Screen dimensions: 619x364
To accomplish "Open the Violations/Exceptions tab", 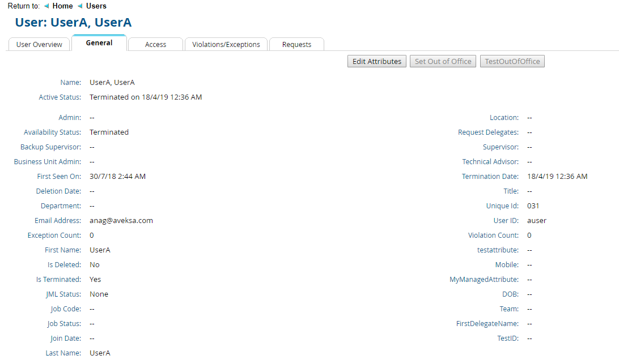I will click(x=226, y=44).
